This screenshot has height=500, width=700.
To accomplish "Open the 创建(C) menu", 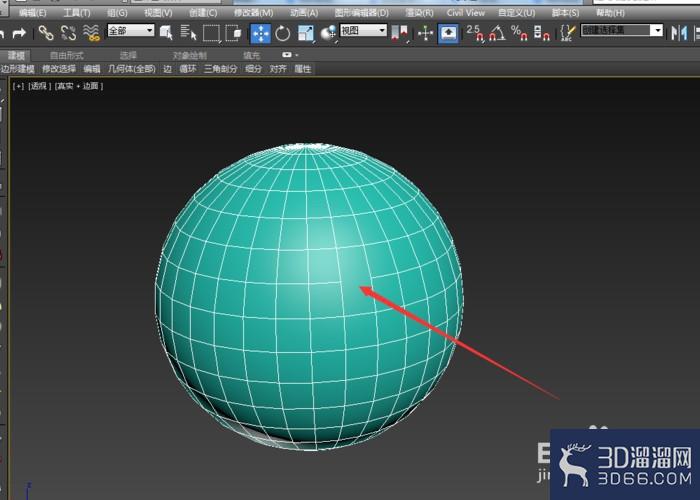I will (x=203, y=13).
